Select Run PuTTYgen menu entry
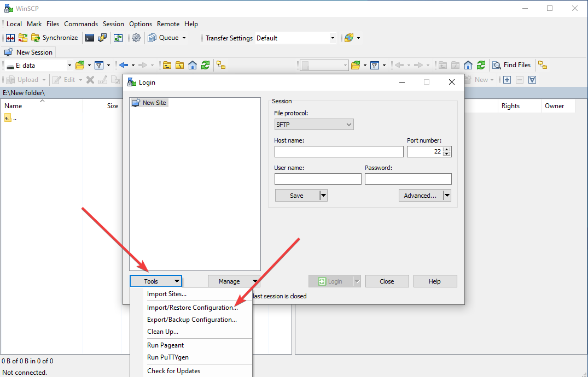This screenshot has height=377, width=588. [167, 357]
